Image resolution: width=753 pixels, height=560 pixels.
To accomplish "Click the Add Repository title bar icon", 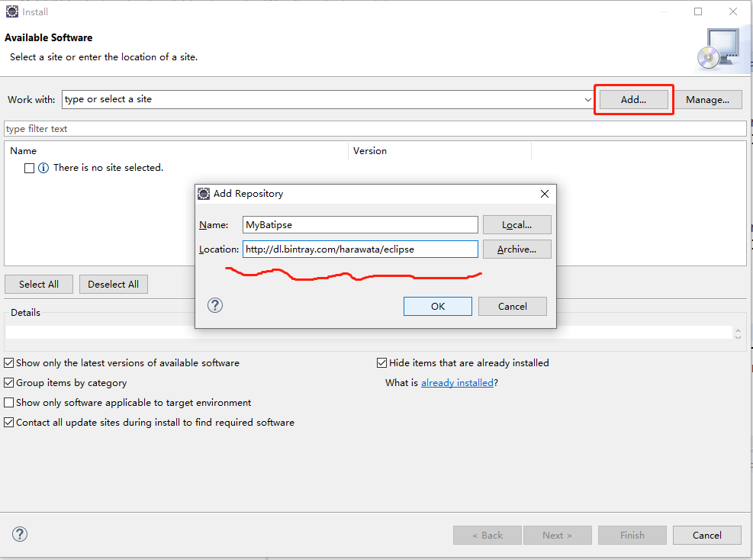I will (204, 194).
